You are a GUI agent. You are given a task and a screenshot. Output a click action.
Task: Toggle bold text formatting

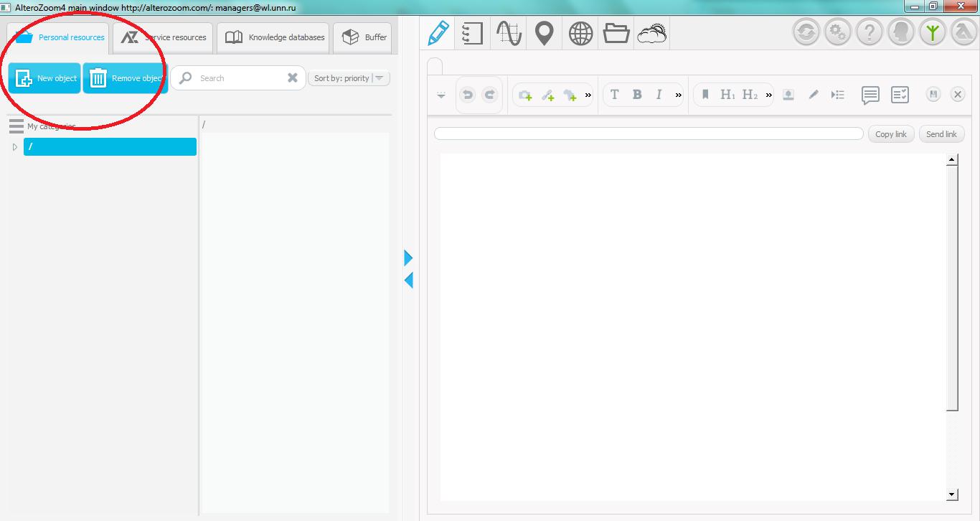(x=636, y=95)
